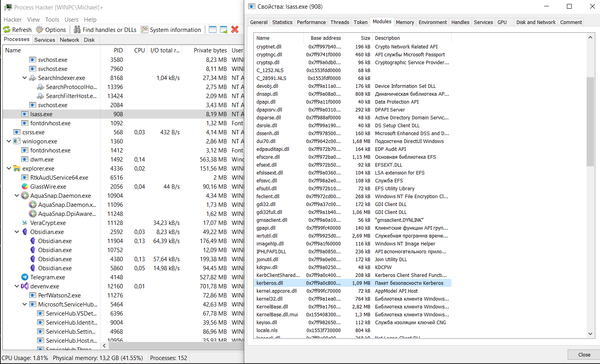Collapse the devenv.exe tree node

pos(17,286)
